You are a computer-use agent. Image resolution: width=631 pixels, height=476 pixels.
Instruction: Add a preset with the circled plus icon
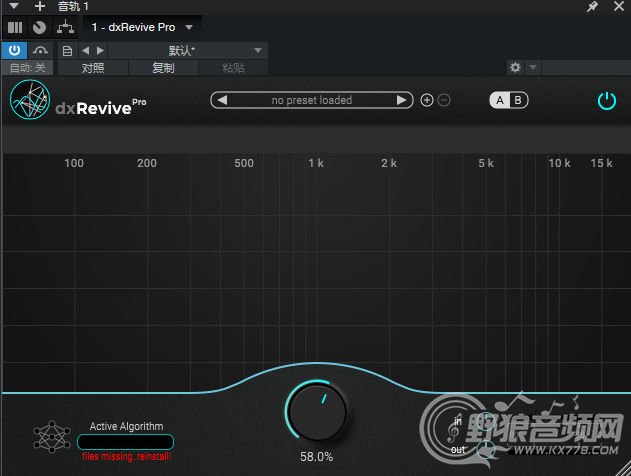point(427,100)
